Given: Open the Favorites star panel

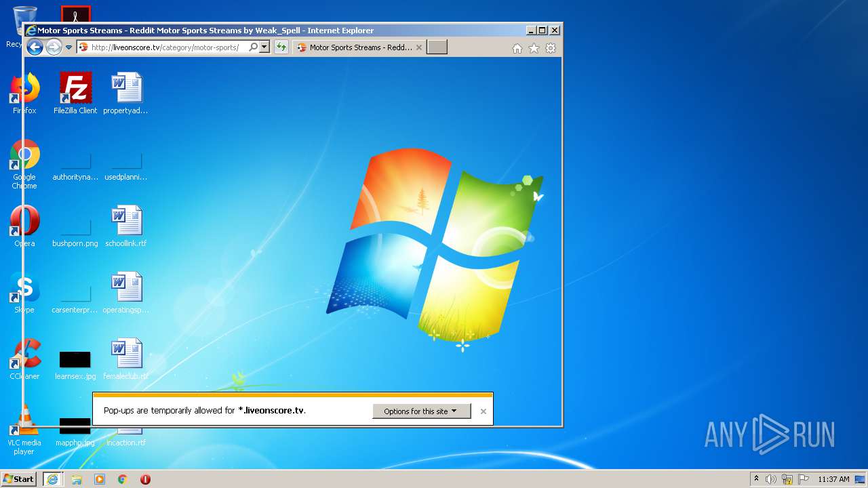Looking at the screenshot, I should (x=534, y=48).
